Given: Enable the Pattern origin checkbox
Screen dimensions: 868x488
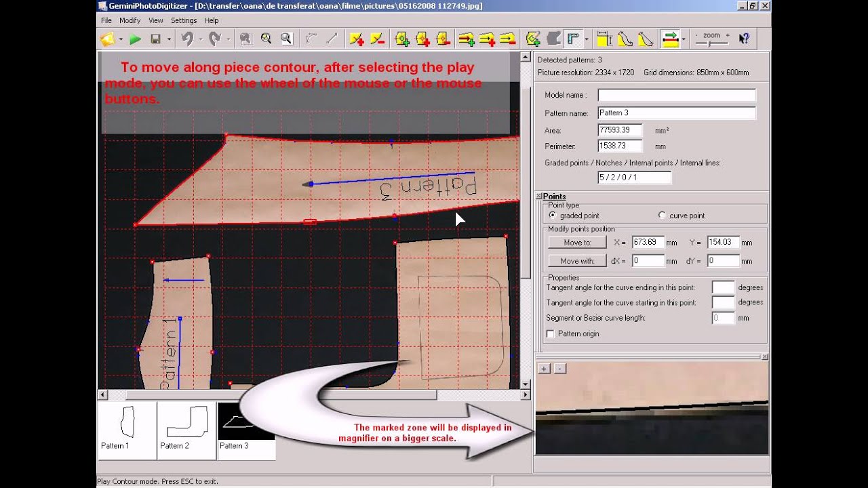Looking at the screenshot, I should point(551,333).
